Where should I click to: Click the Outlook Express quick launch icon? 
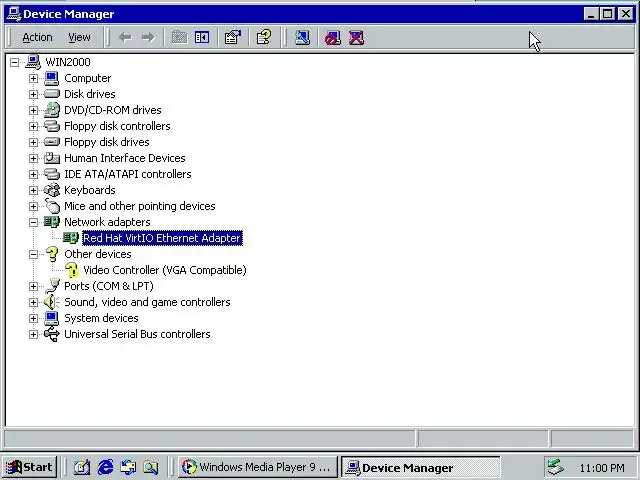click(x=128, y=467)
